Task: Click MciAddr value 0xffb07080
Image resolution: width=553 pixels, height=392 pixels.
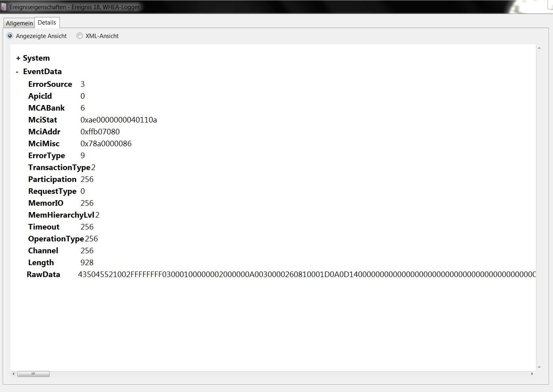Action: [100, 132]
